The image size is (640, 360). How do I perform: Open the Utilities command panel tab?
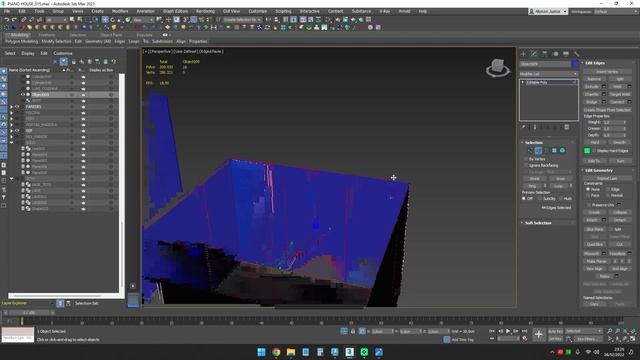[577, 54]
